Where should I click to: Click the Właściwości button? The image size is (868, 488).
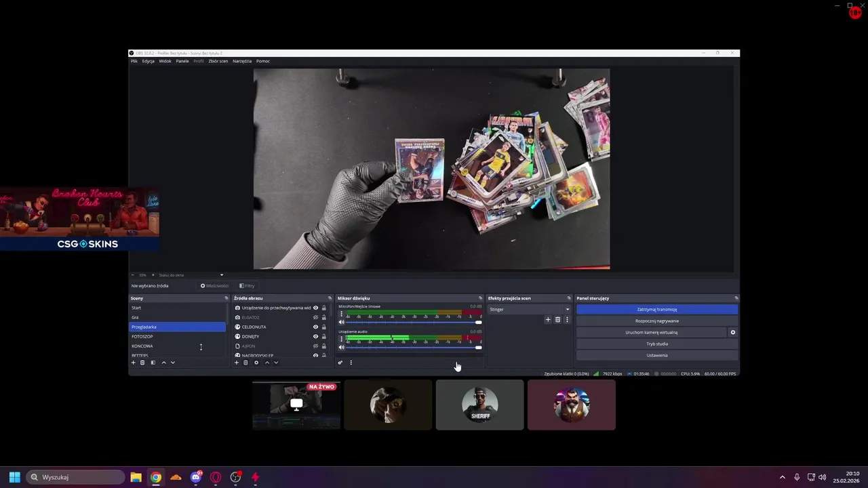coord(214,286)
